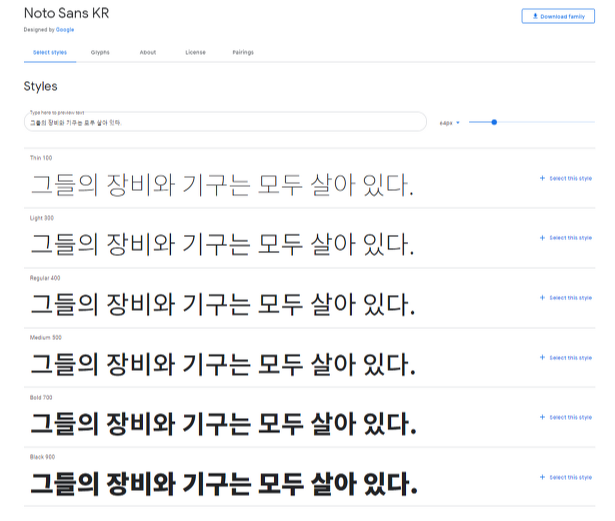Click the Thin 100 weight label

tap(41, 158)
